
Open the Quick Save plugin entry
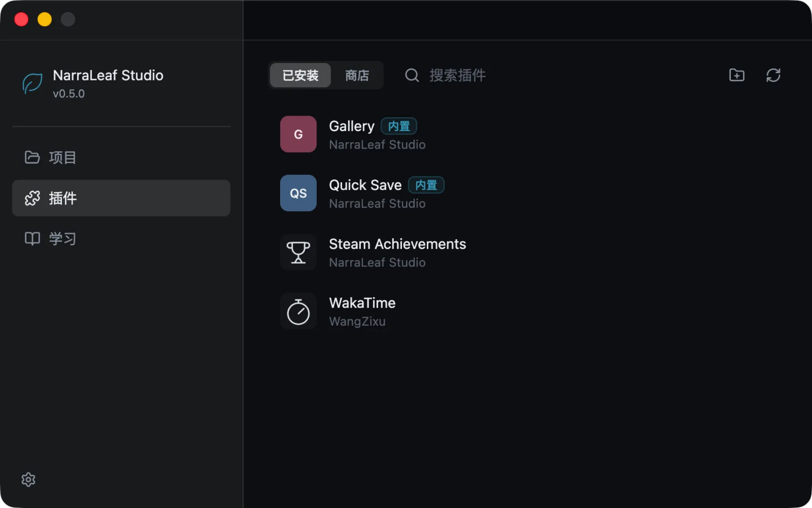tap(528, 193)
